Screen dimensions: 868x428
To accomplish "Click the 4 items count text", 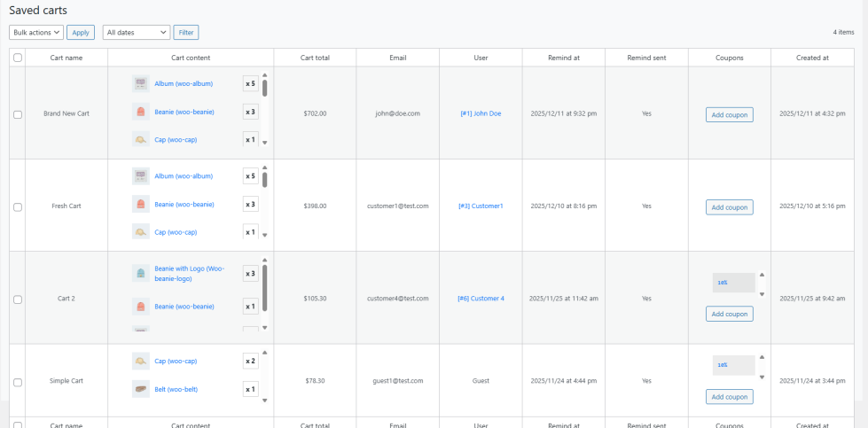I will click(843, 32).
